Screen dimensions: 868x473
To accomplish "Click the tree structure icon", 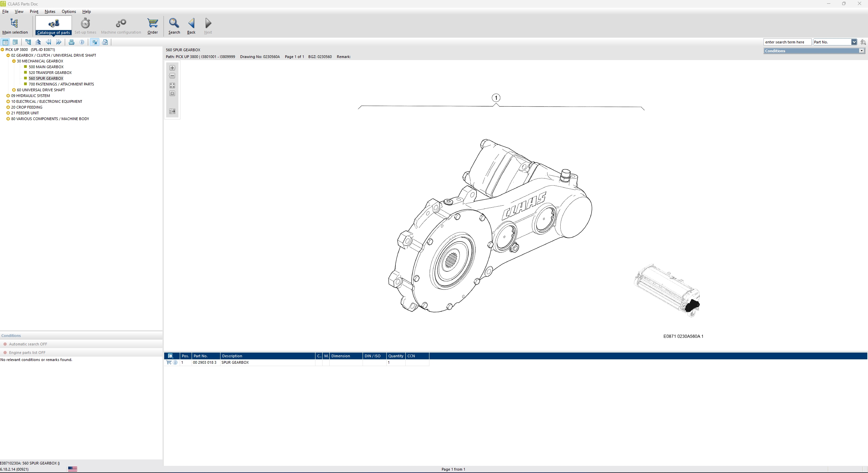I will click(x=28, y=42).
